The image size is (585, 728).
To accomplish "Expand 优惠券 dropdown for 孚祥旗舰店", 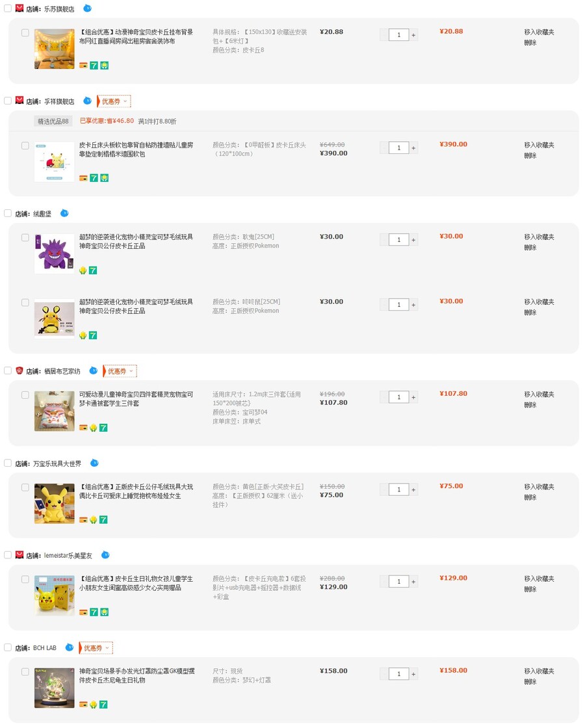I will (x=114, y=101).
